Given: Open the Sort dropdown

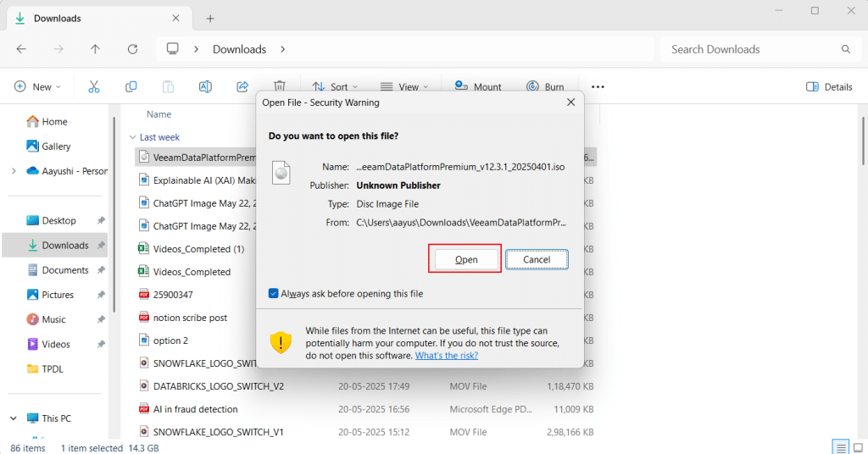Looking at the screenshot, I should click(x=335, y=86).
